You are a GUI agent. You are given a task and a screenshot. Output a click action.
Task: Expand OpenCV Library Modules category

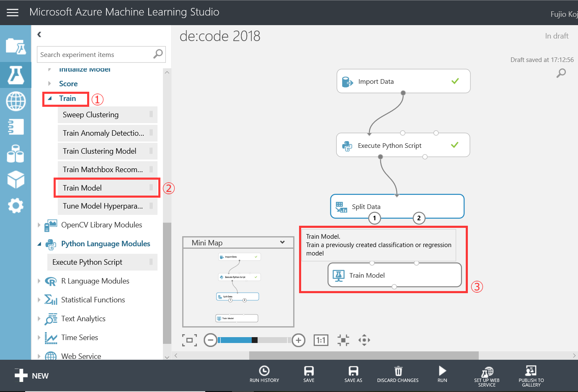pos(39,225)
